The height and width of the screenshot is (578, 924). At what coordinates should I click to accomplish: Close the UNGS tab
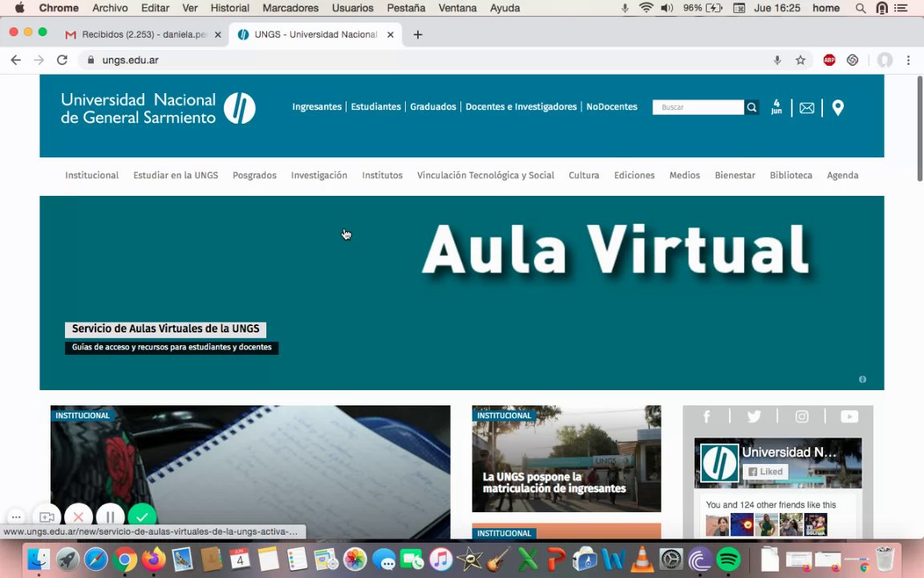(x=390, y=35)
